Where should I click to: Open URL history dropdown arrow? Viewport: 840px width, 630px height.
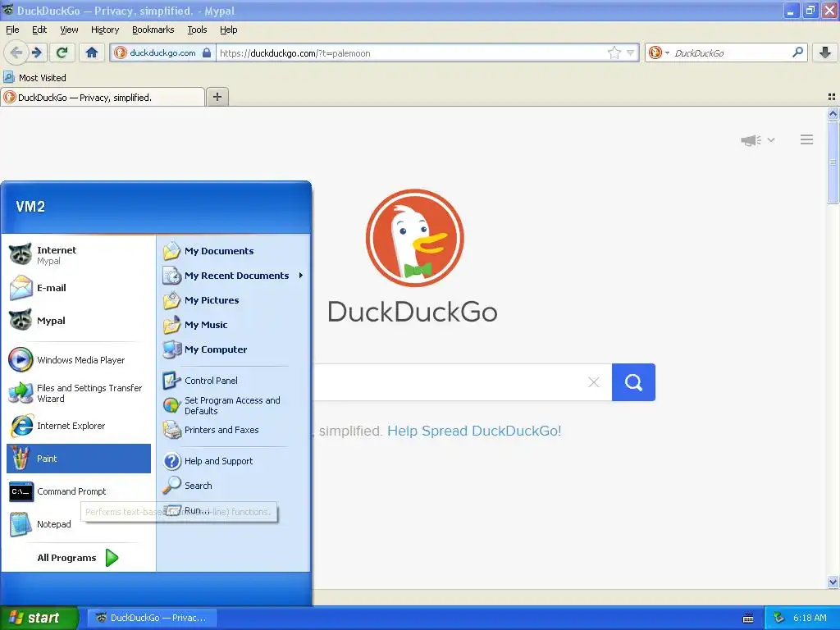pos(631,52)
